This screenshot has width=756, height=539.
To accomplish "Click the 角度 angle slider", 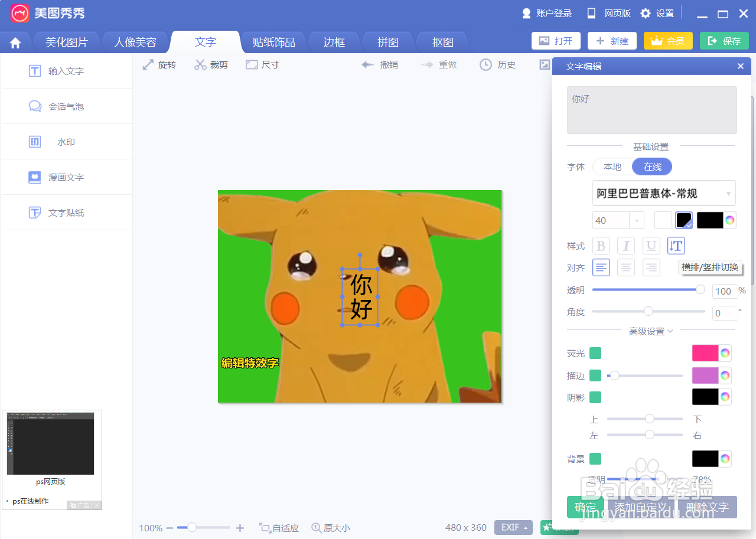I will pos(649,311).
